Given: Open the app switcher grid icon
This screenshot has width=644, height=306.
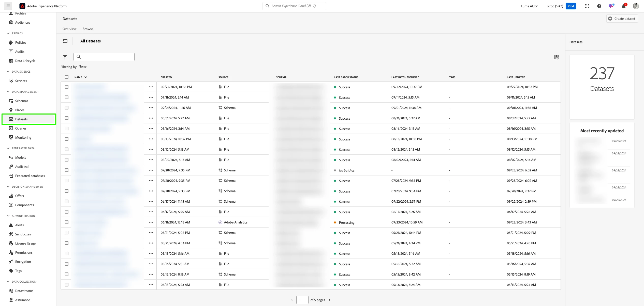Looking at the screenshot, I should [587, 6].
